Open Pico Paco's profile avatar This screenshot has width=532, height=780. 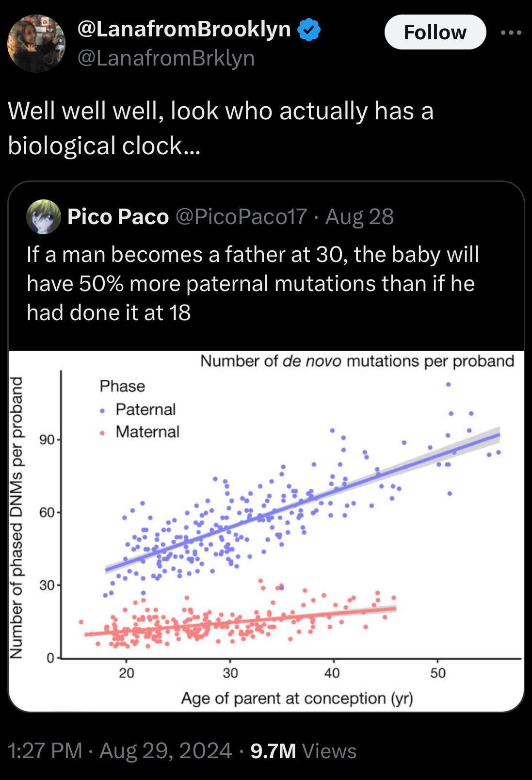click(x=44, y=217)
